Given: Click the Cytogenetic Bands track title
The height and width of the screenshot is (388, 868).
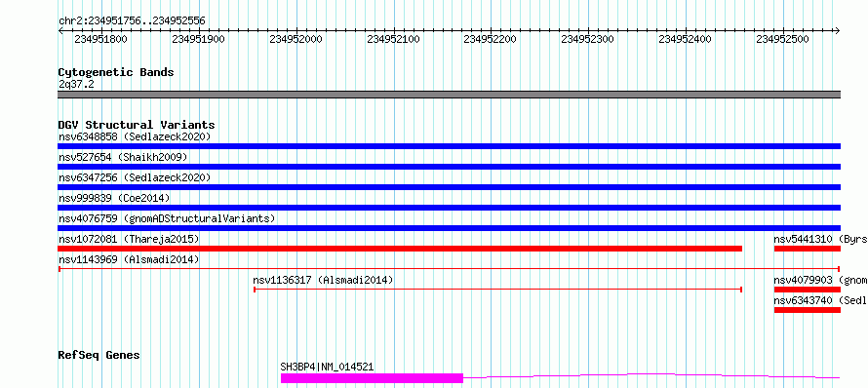Looking at the screenshot, I should [x=116, y=72].
